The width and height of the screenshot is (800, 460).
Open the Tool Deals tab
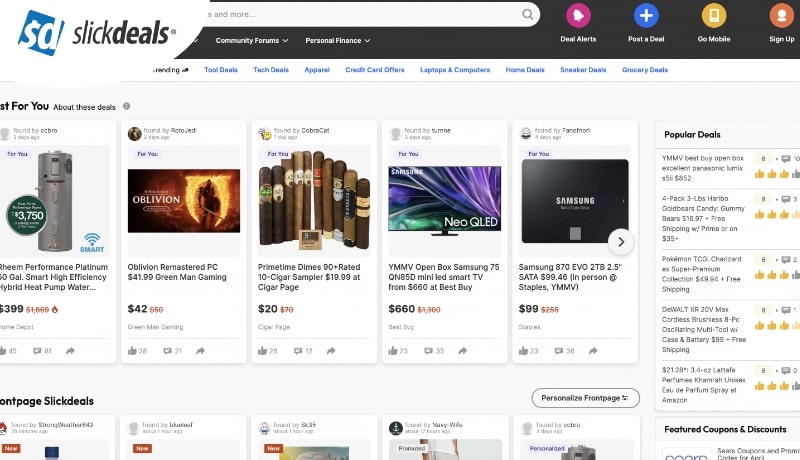pos(221,70)
